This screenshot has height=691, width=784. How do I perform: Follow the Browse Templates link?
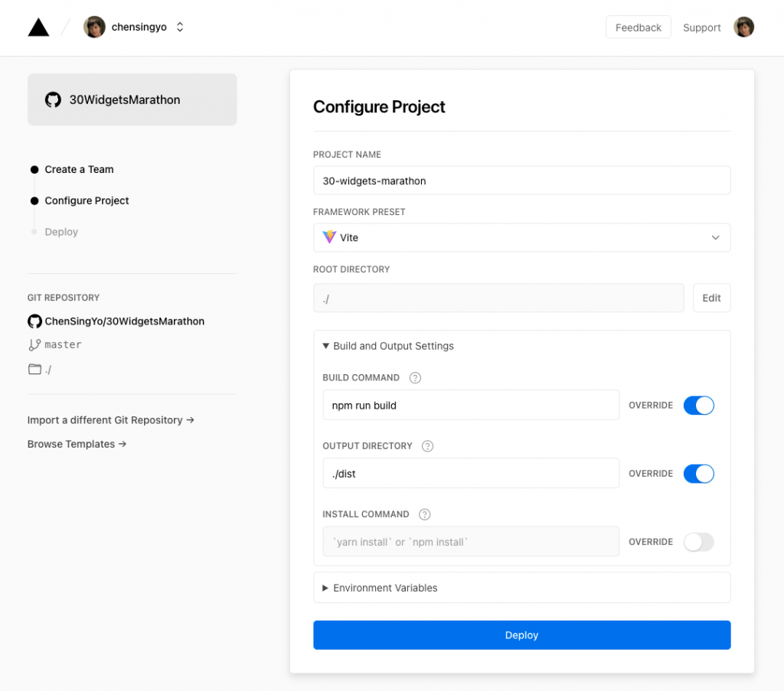(77, 444)
